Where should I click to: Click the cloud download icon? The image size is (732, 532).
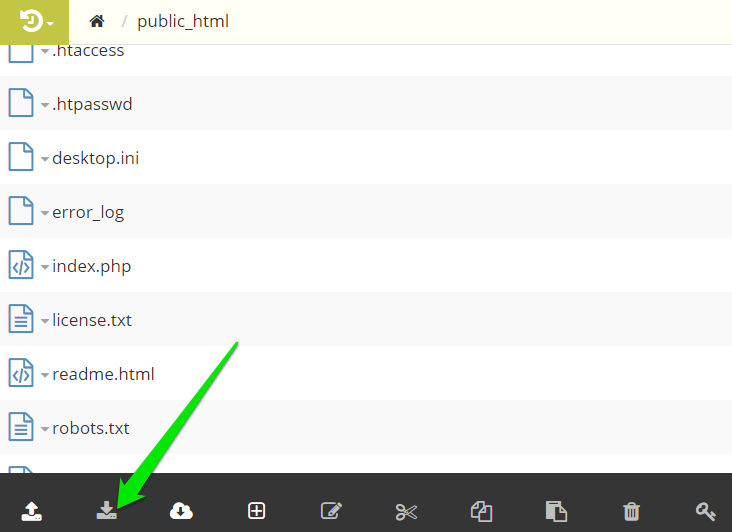[181, 511]
